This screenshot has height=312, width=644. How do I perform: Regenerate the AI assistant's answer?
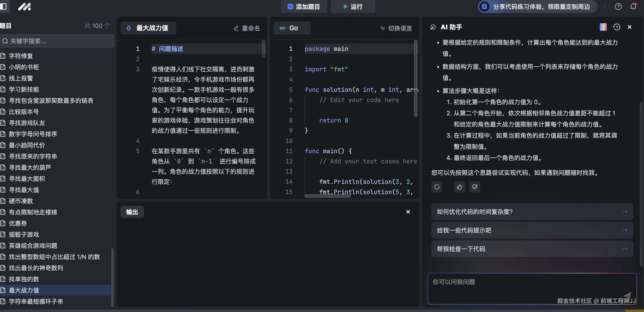pos(437,187)
